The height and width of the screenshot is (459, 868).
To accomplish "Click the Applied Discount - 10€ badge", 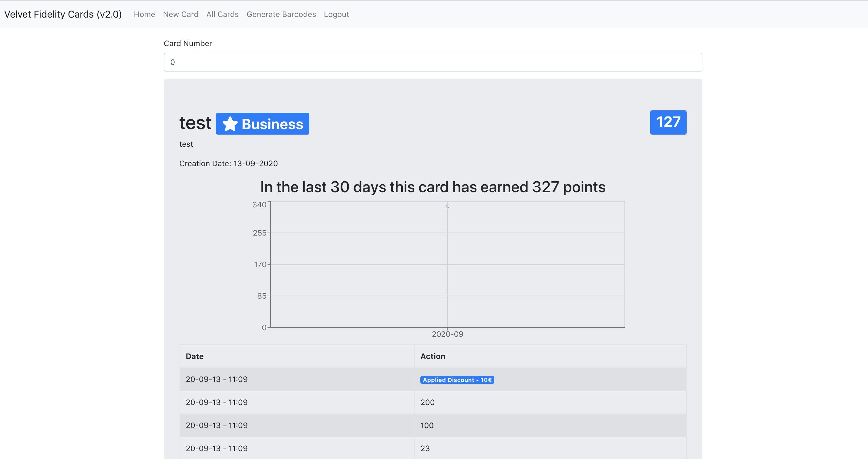I will click(x=457, y=380).
